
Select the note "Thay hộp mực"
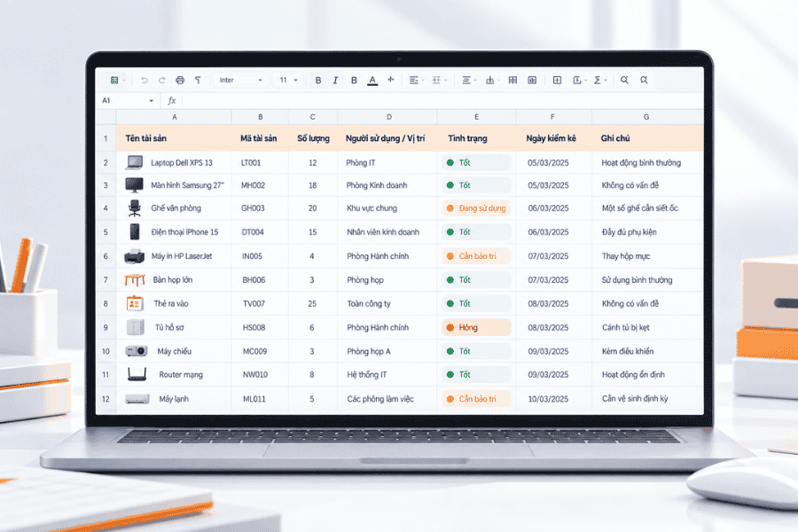[648, 256]
